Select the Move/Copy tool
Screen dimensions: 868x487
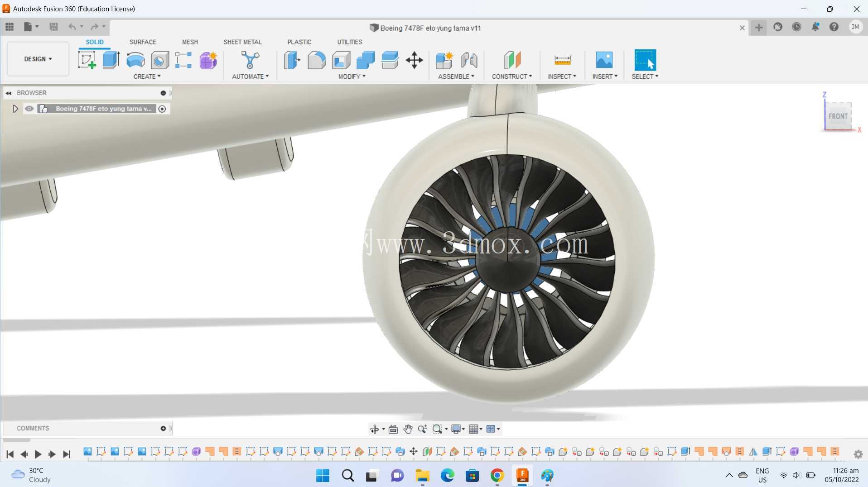(x=414, y=60)
